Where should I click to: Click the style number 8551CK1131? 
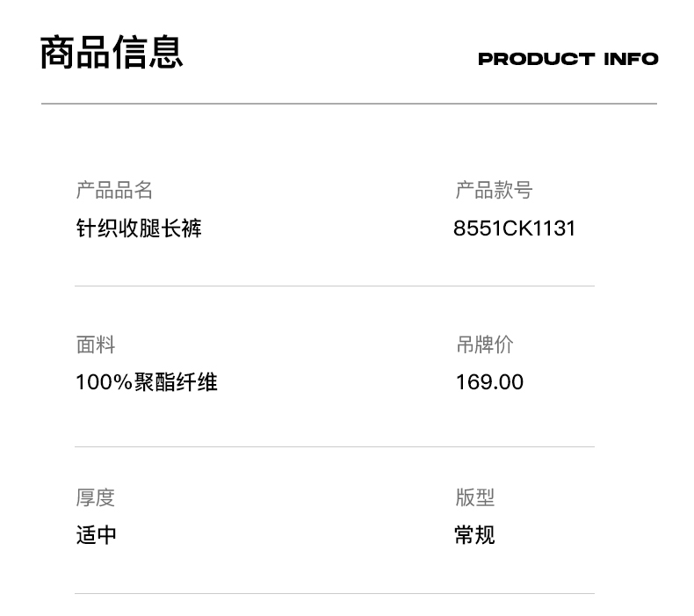(x=514, y=228)
